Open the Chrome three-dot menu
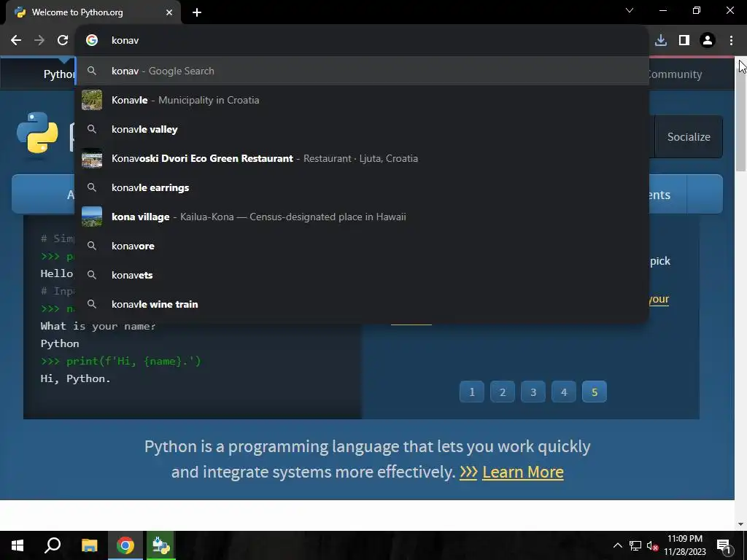This screenshot has width=747, height=560. [731, 41]
